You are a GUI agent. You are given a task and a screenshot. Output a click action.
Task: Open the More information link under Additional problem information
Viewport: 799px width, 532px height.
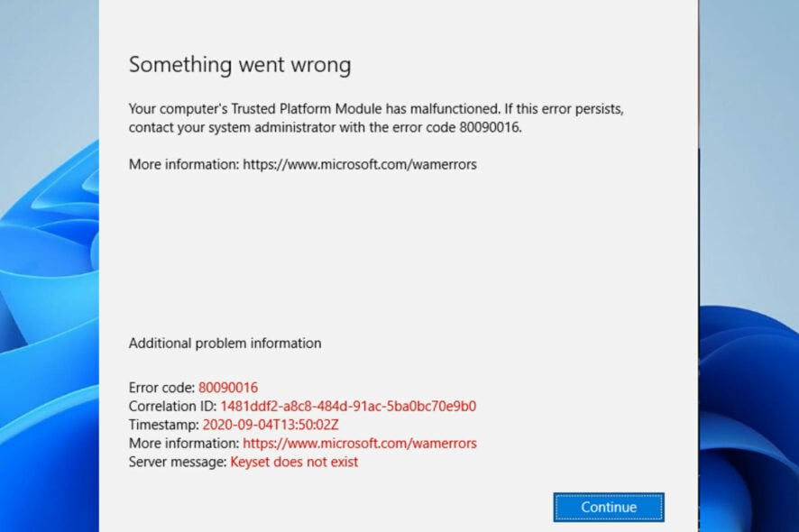click(x=359, y=443)
